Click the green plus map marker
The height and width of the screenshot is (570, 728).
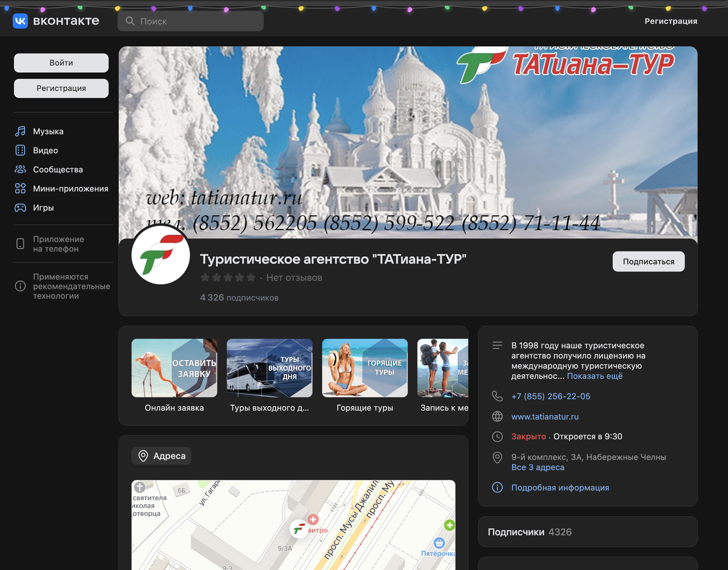[x=450, y=525]
